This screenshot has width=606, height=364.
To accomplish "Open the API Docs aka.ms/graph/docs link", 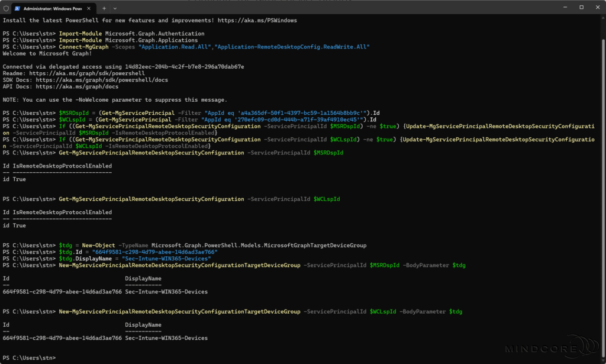I will click(x=77, y=86).
